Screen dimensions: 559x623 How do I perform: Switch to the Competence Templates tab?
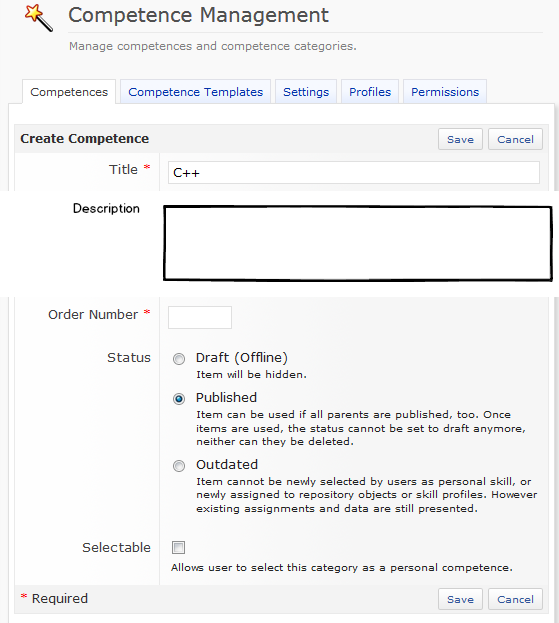[x=195, y=92]
